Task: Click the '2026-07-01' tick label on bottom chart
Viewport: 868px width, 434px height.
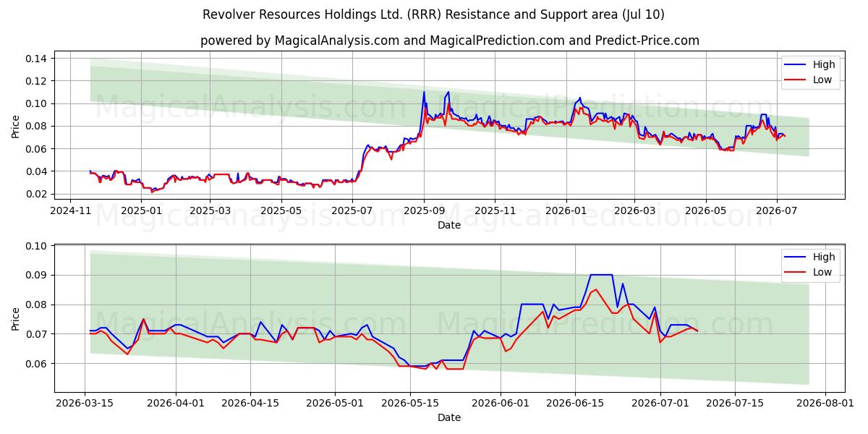Action: 661,403
